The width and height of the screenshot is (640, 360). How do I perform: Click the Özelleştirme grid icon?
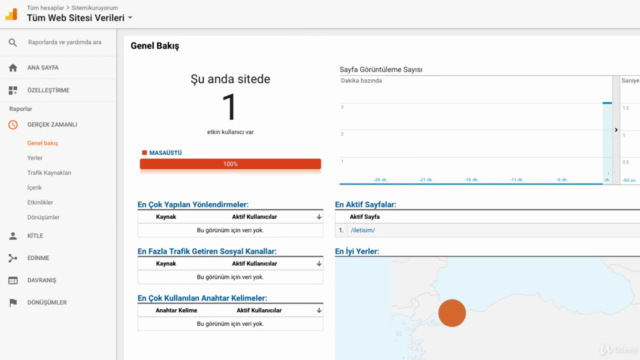(x=13, y=90)
